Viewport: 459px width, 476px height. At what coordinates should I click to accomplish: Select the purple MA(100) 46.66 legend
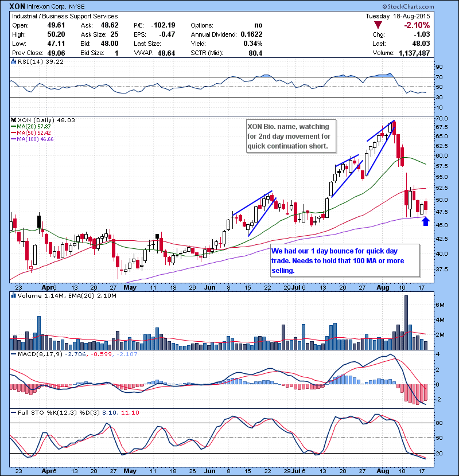pos(32,139)
